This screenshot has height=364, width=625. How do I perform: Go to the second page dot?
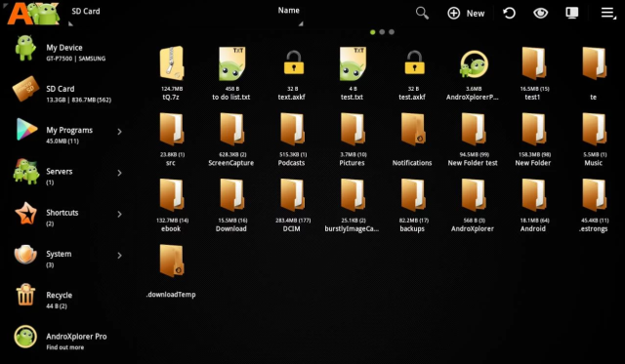[382, 32]
